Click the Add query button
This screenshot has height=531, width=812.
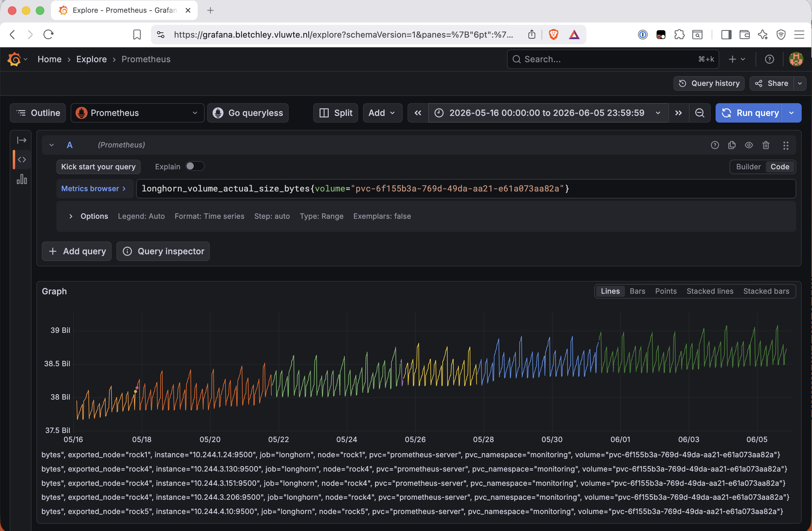(x=77, y=251)
